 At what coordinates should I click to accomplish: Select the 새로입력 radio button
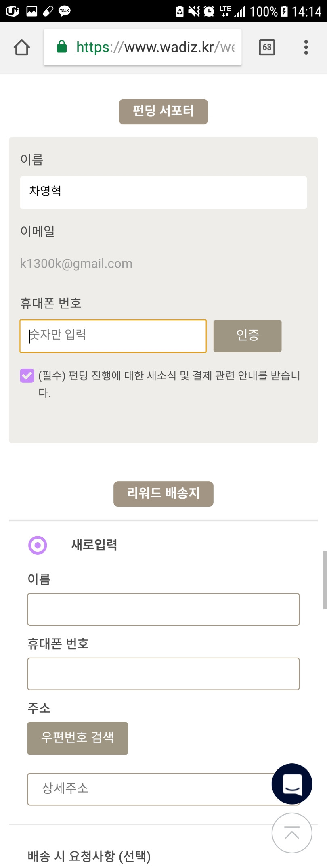(38, 545)
